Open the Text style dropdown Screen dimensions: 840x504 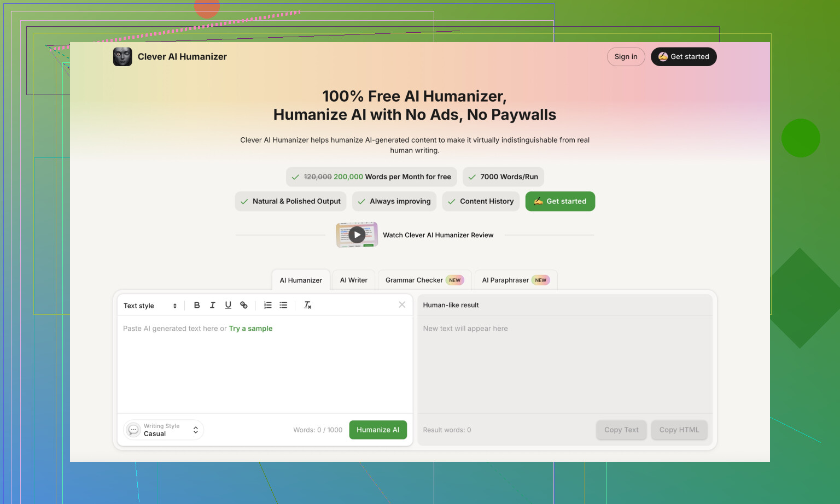(150, 306)
